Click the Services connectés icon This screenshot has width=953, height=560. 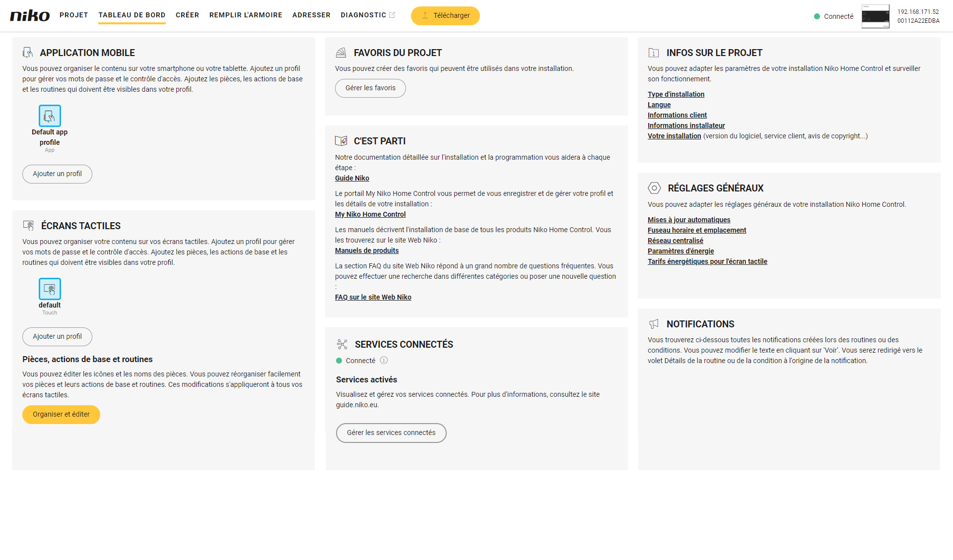(342, 344)
